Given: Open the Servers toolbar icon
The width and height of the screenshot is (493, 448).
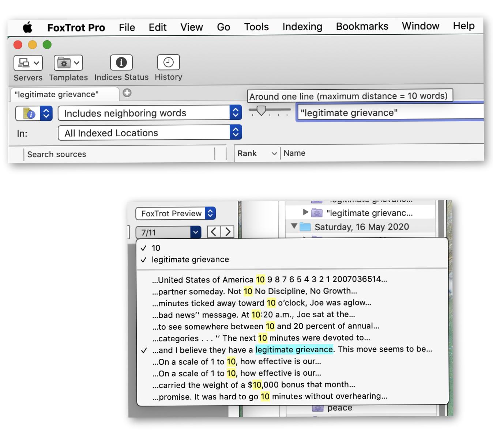Looking at the screenshot, I should pos(28,63).
